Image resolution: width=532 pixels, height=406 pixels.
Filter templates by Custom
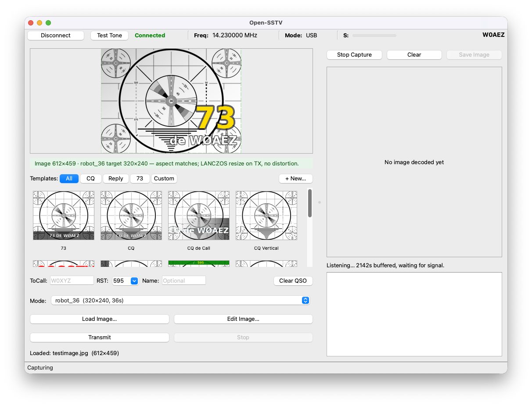164,179
